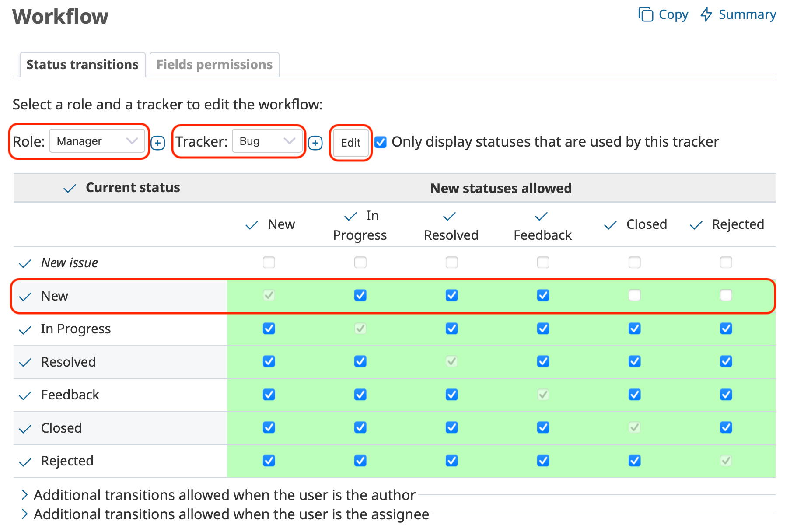Check the Closed checkbox in the New row
This screenshot has width=790, height=532.
click(634, 296)
